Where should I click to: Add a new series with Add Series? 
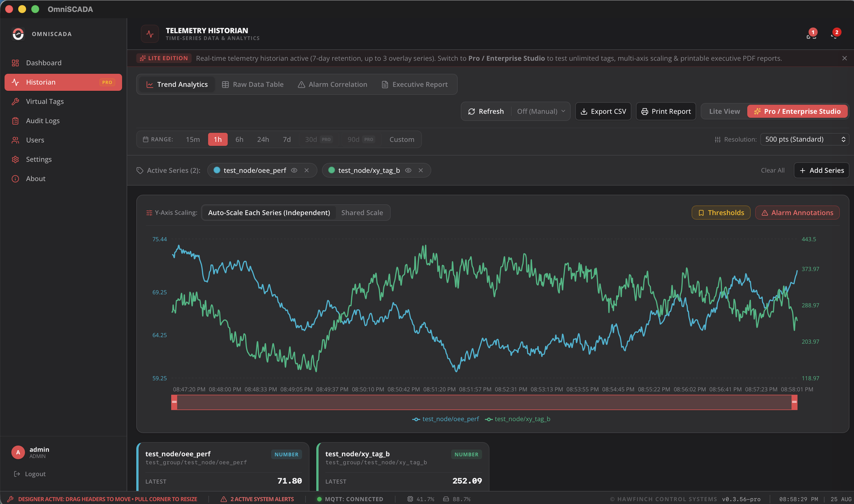[822, 170]
